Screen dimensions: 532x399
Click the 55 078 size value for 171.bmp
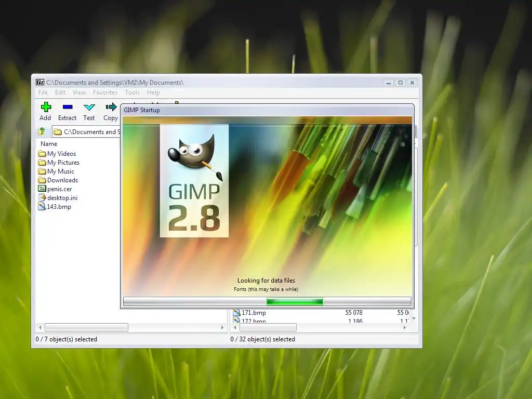point(354,312)
